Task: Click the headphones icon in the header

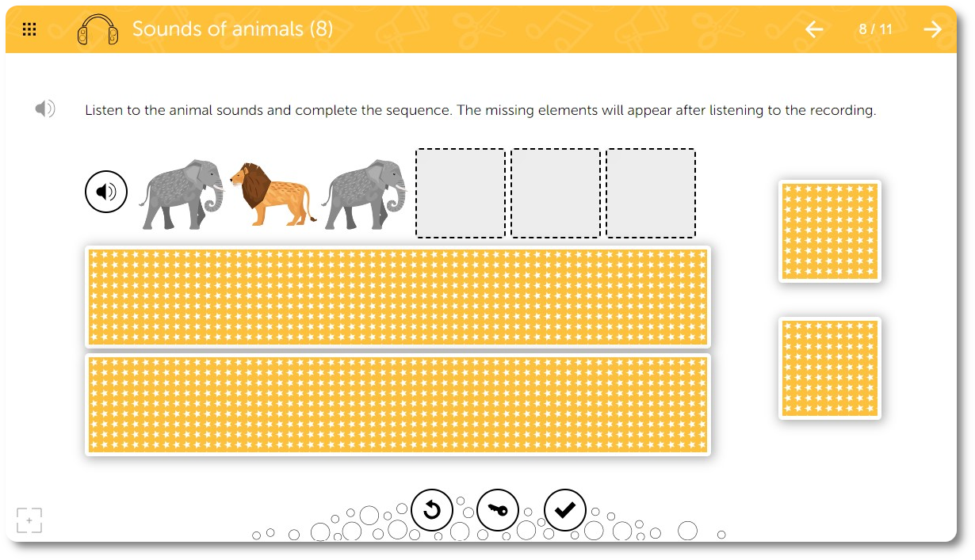Action: point(97,31)
